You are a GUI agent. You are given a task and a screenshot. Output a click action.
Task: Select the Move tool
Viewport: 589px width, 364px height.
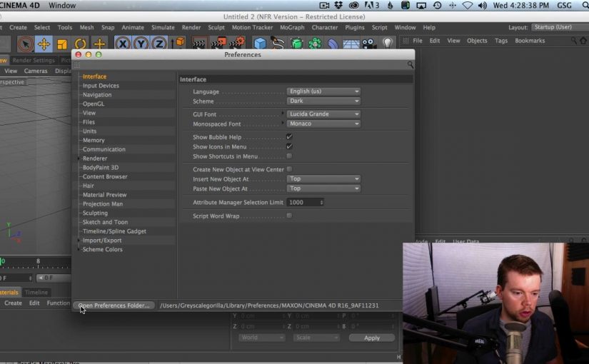pyautogui.click(x=44, y=44)
